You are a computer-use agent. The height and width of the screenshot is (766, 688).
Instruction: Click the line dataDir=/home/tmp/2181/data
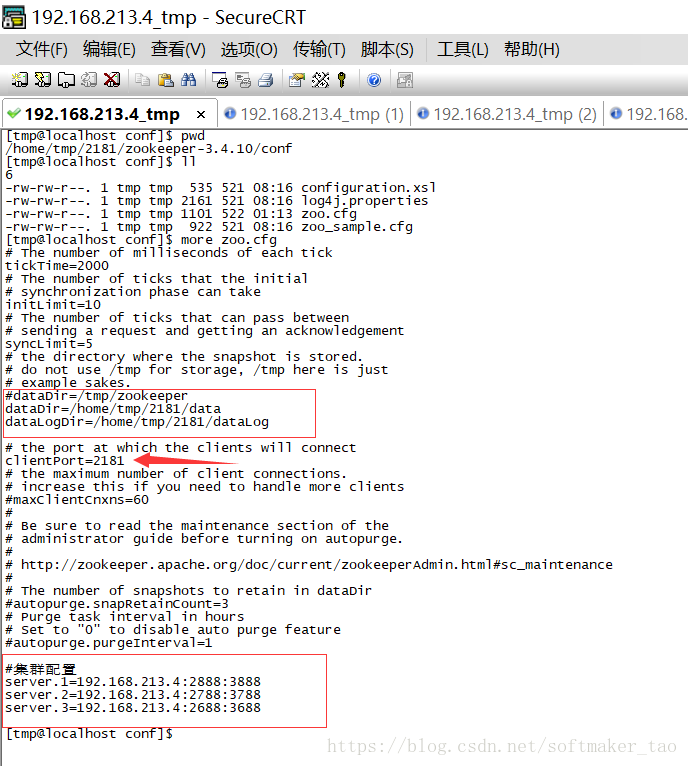113,409
